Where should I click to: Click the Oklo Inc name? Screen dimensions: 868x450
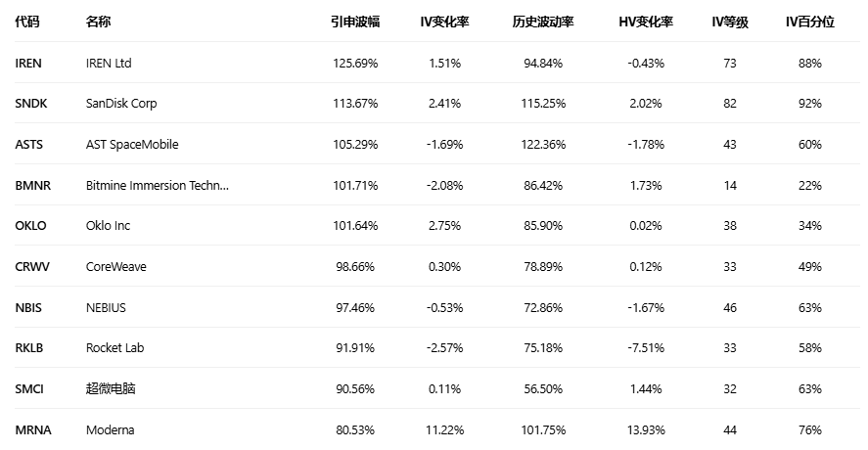[x=108, y=226]
